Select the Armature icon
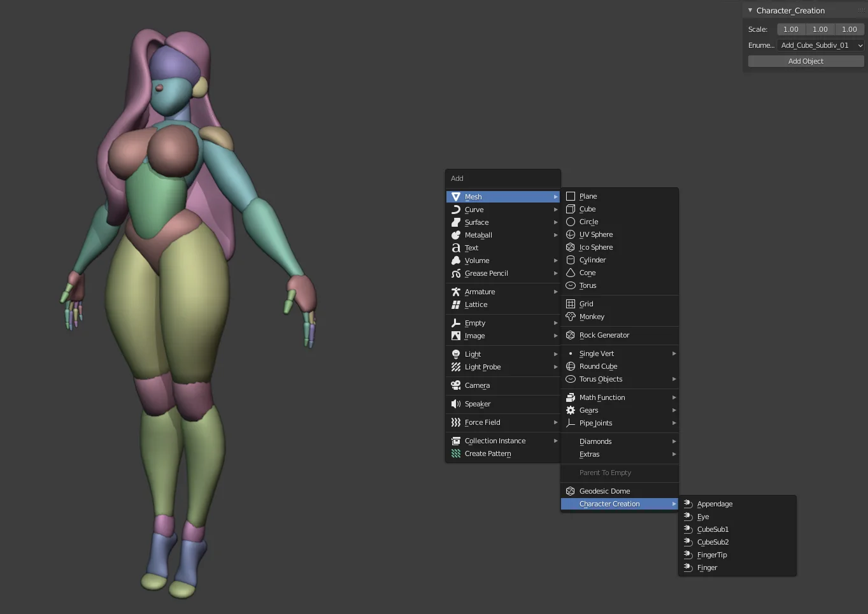This screenshot has height=614, width=868. (x=456, y=291)
